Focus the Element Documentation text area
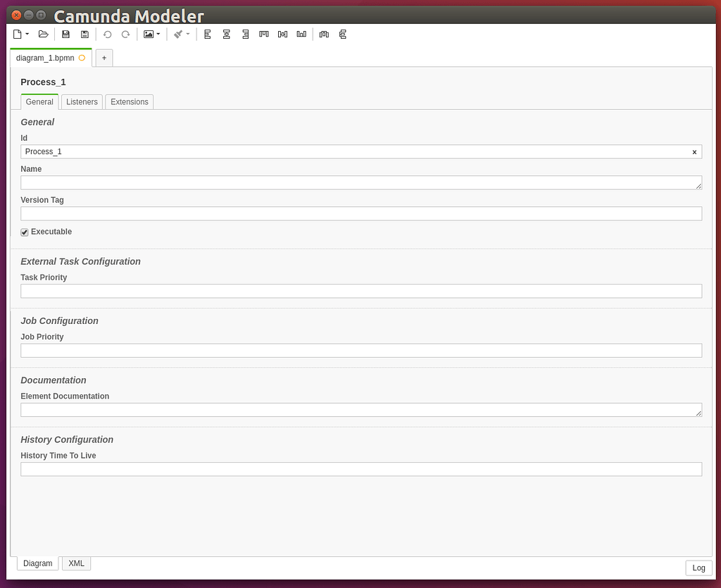This screenshot has width=721, height=588. click(361, 410)
